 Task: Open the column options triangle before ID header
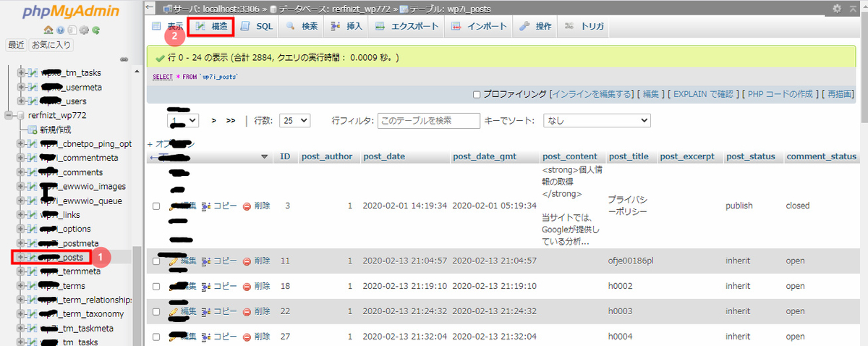264,156
